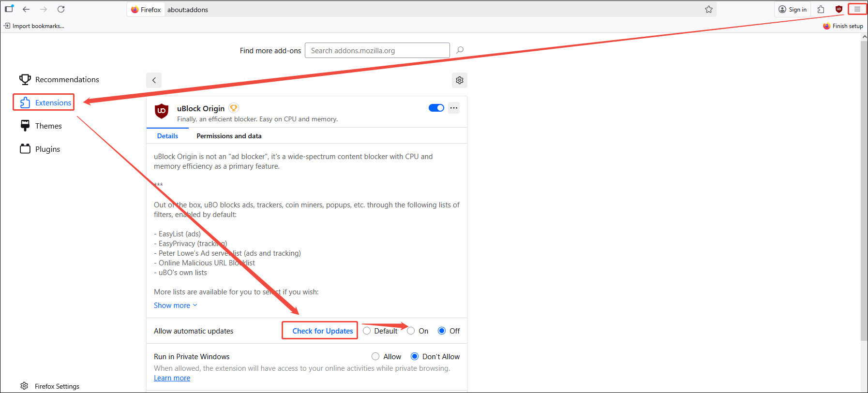Viewport: 868px width, 393px height.
Task: Open uBlock Origin more options ellipsis
Action: click(x=454, y=108)
